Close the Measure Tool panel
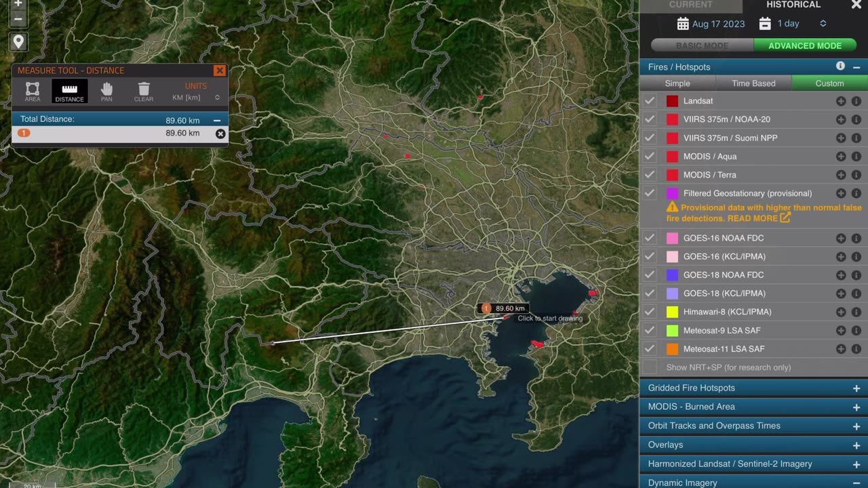The width and height of the screenshot is (868, 488). 219,70
